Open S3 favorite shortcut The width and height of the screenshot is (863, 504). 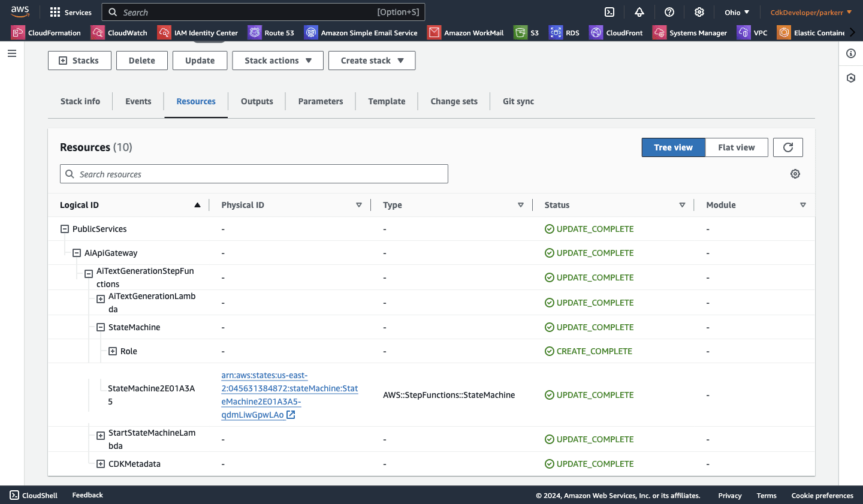(x=527, y=33)
